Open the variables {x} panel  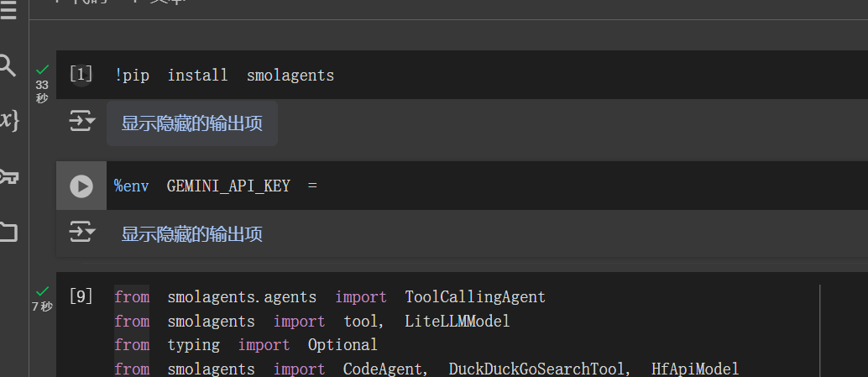click(x=8, y=120)
